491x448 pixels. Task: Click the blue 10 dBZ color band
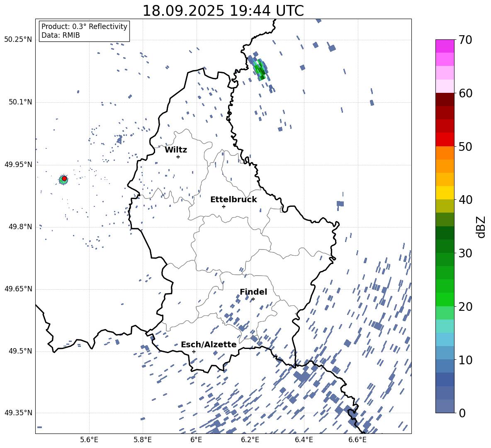[445, 353]
